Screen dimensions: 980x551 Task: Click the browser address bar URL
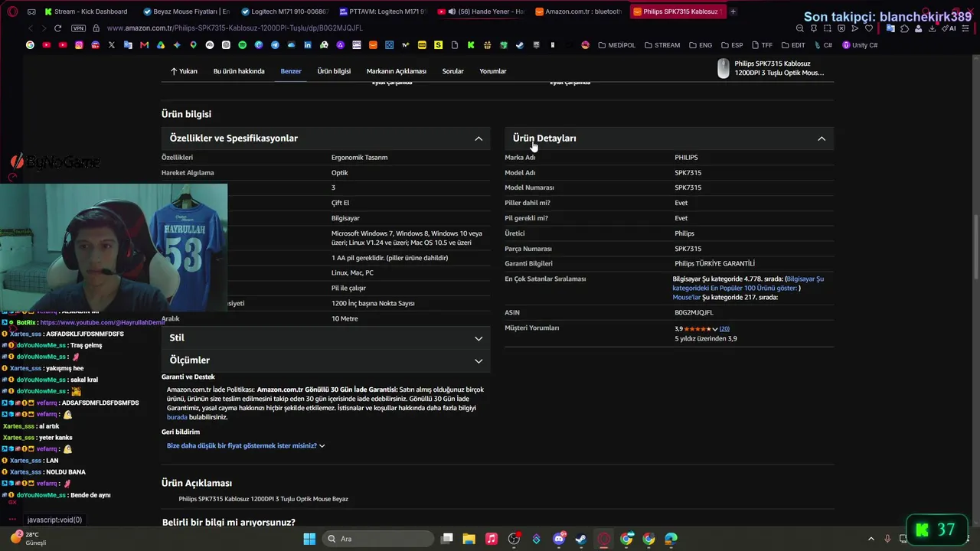[x=235, y=28]
